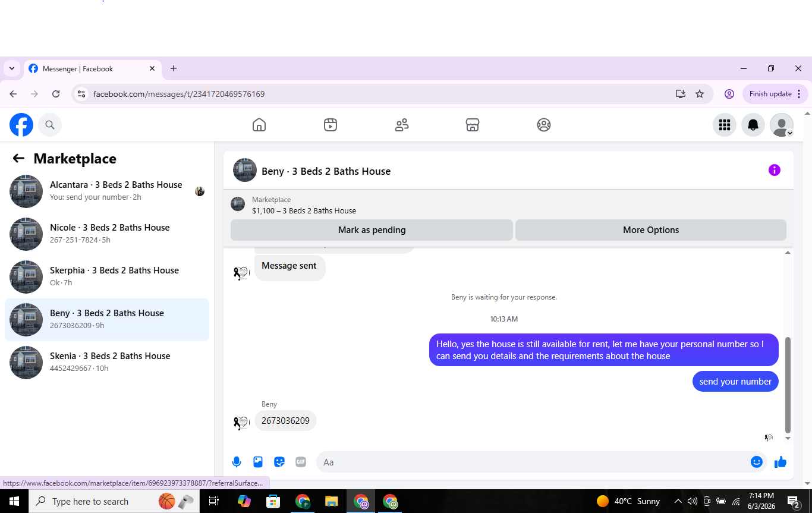Open conversation info purple icon

775,170
